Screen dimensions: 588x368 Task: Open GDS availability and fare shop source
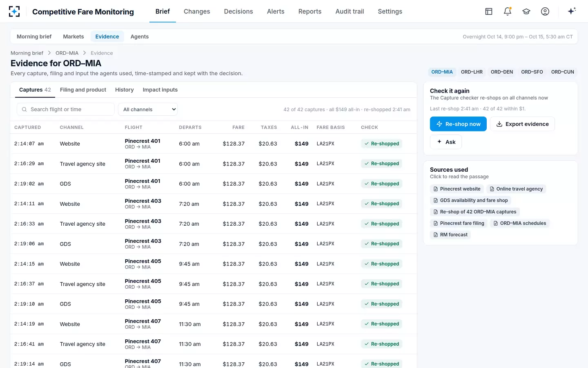(x=470, y=200)
